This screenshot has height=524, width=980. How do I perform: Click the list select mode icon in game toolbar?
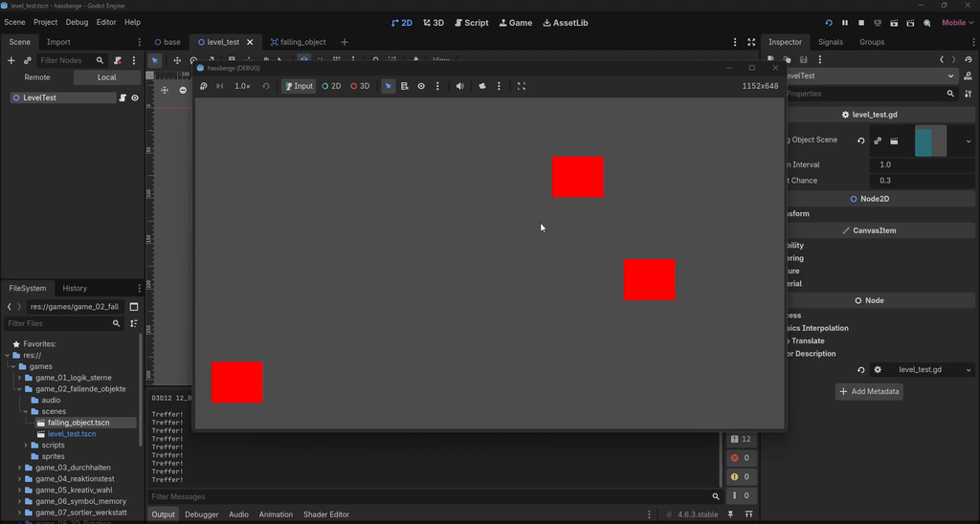[405, 86]
